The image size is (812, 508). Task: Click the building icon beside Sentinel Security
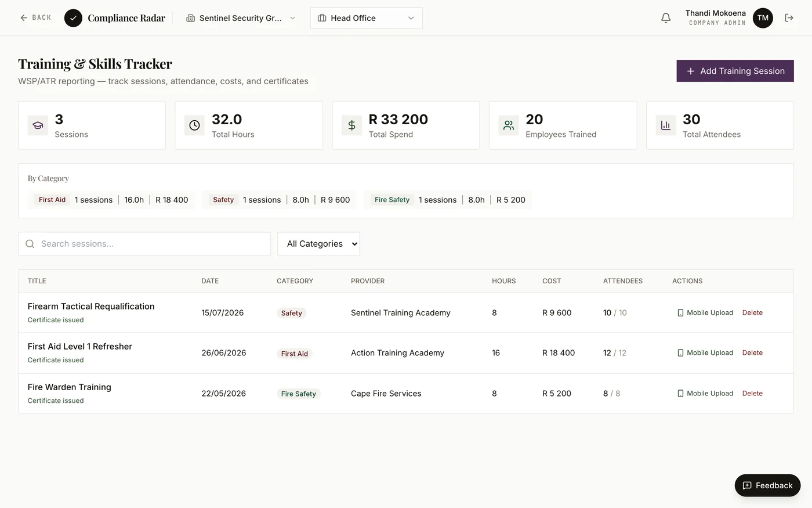(190, 18)
